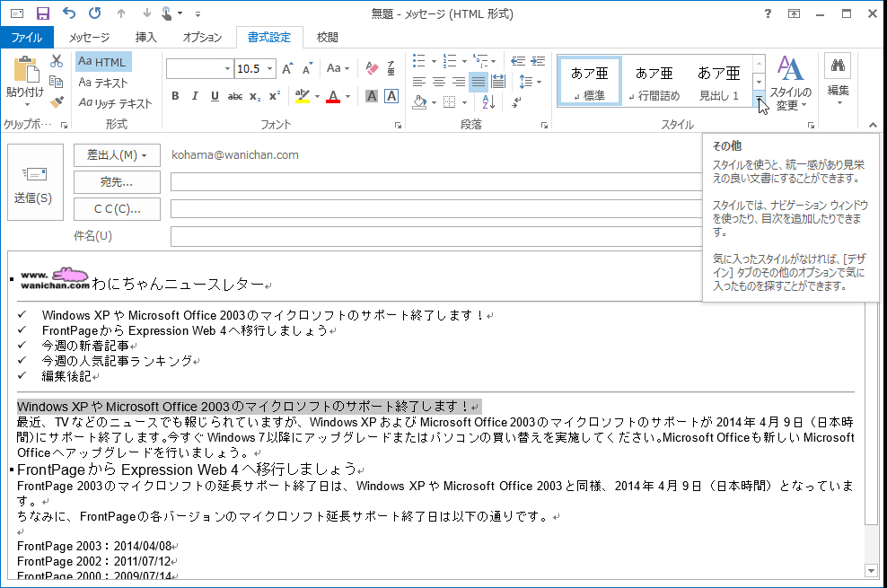Apply the yellow text highlight color

coord(303,96)
